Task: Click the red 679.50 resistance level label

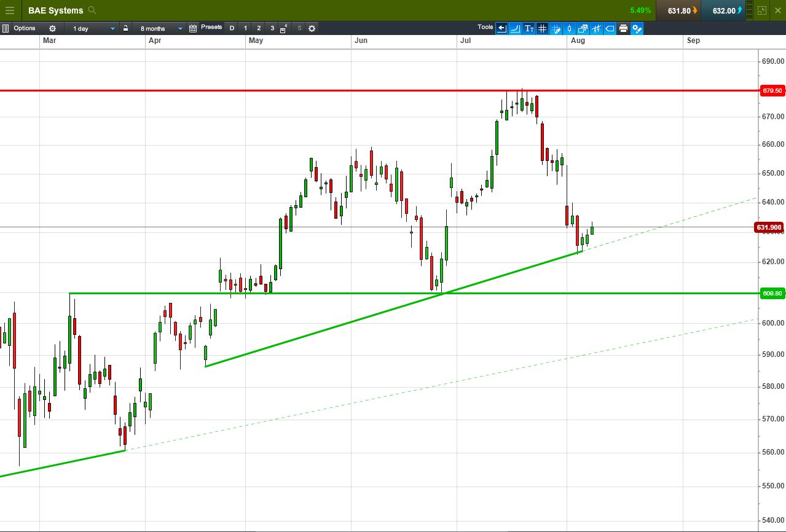Action: tap(772, 91)
